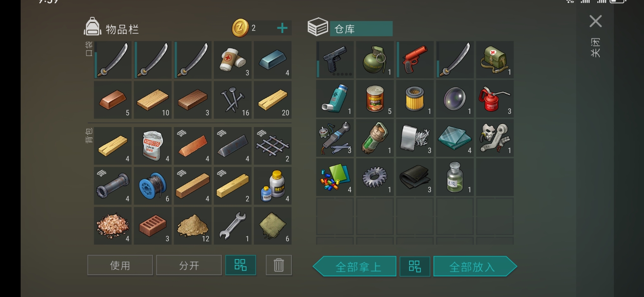Click the trash can delete icon

pos(279,265)
